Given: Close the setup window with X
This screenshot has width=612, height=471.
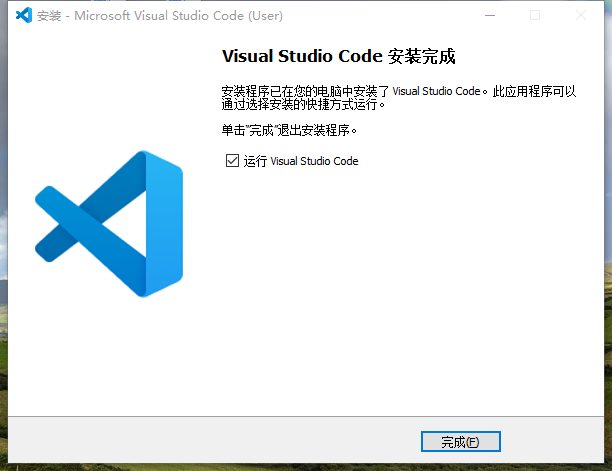Looking at the screenshot, I should click(x=581, y=16).
